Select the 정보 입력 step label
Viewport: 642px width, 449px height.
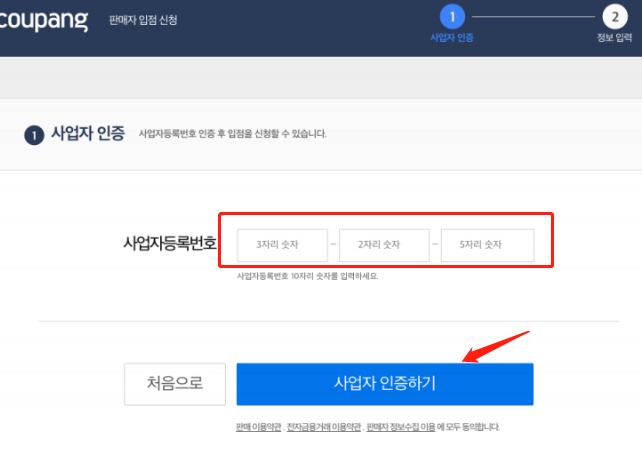(x=616, y=38)
